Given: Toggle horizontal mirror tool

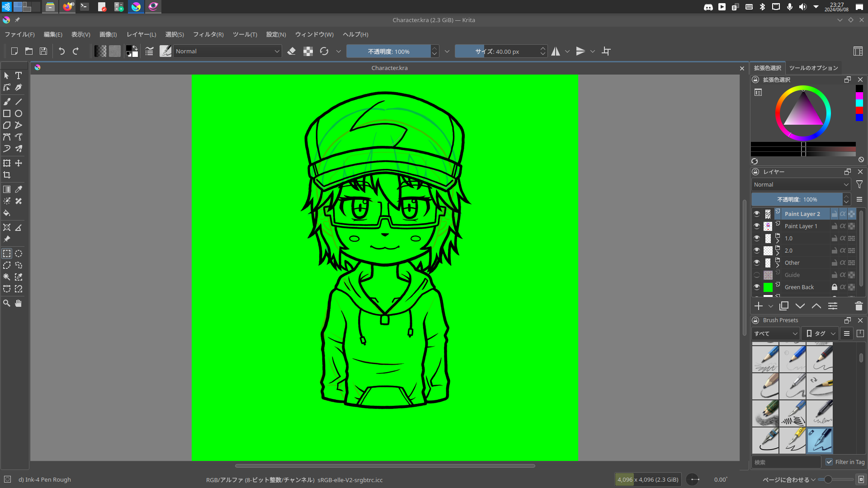Looking at the screenshot, I should pos(556,51).
